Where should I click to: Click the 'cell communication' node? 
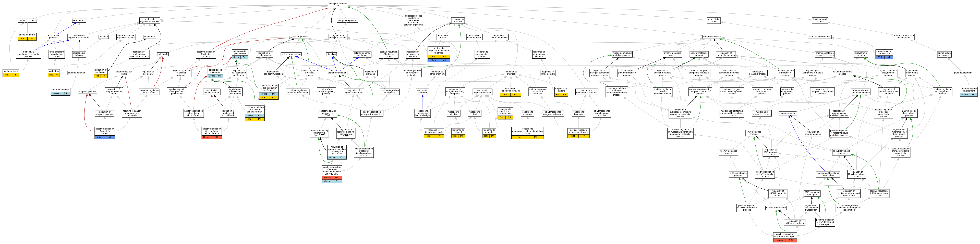click(x=291, y=54)
